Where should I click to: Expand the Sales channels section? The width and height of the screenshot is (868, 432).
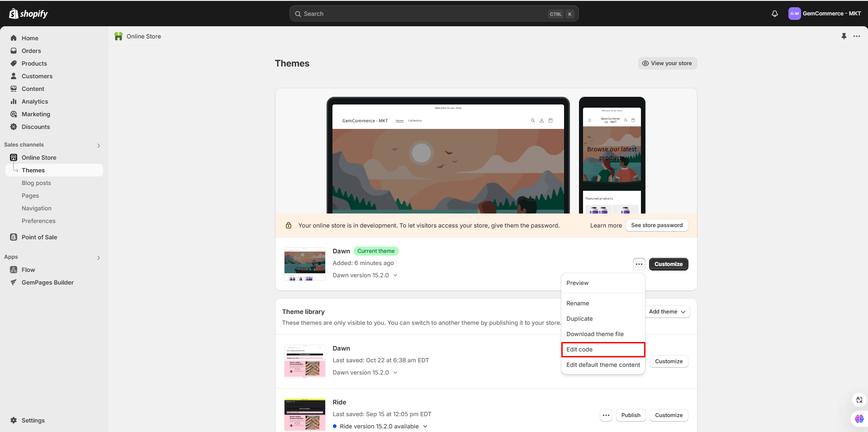(99, 145)
